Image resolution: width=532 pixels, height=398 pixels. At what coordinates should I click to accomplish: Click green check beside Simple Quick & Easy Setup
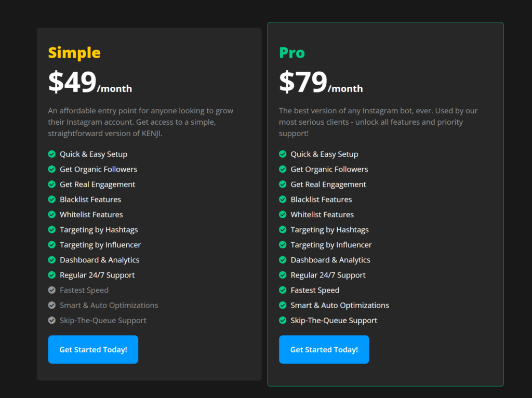point(52,154)
